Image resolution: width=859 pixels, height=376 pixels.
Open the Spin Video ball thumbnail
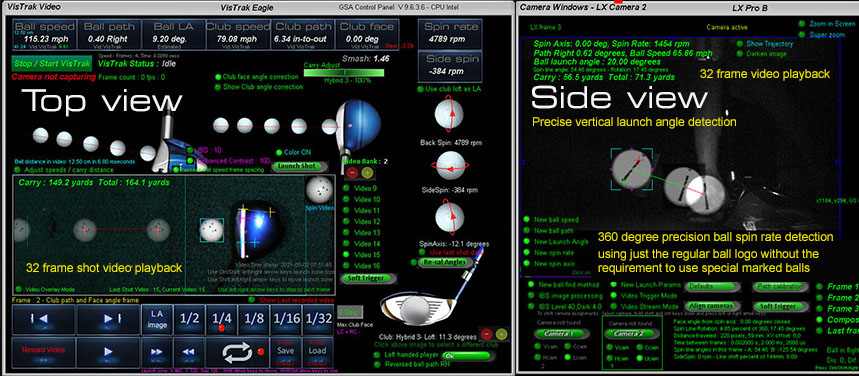(319, 190)
